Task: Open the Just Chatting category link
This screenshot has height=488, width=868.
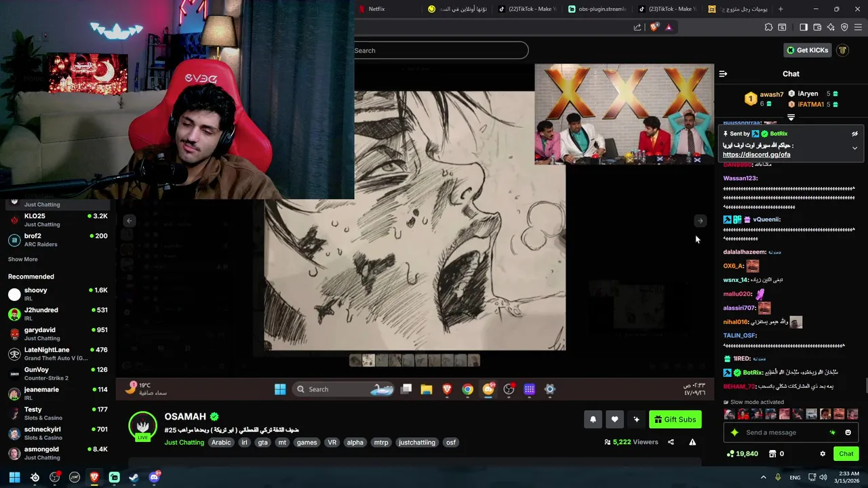Action: (184, 443)
